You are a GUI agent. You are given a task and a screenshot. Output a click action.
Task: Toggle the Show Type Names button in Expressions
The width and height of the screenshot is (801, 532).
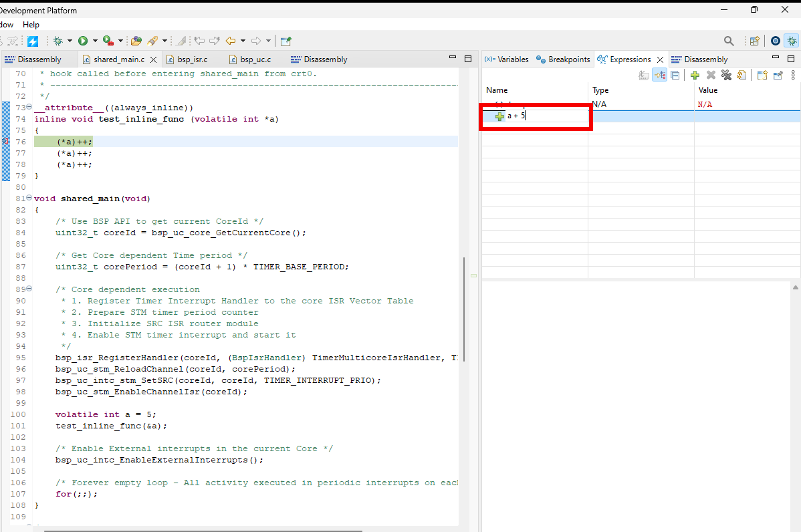pyautogui.click(x=644, y=76)
